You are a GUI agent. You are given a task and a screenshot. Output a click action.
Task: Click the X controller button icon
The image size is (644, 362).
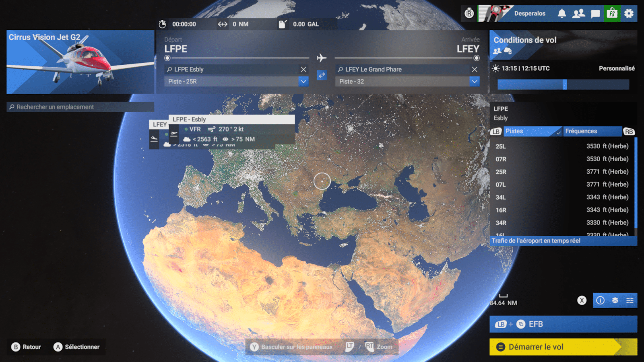pos(582,300)
